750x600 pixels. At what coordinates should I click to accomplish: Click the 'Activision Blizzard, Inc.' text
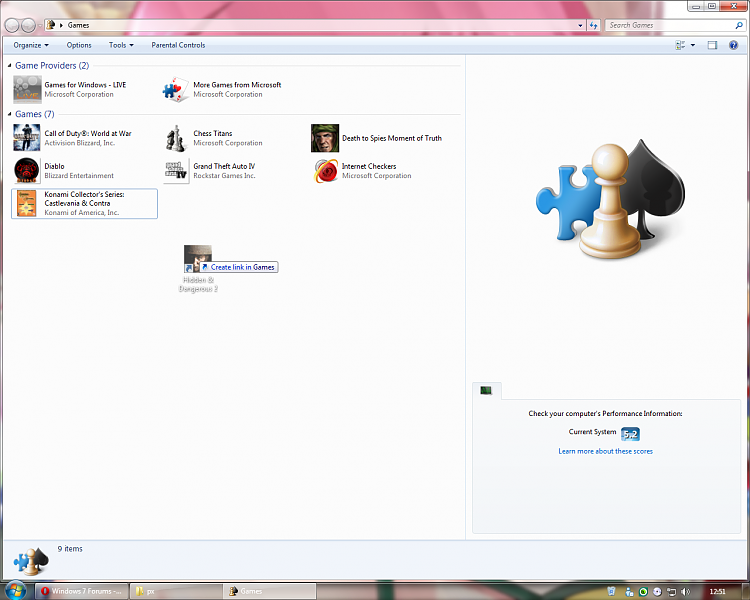coord(80,143)
